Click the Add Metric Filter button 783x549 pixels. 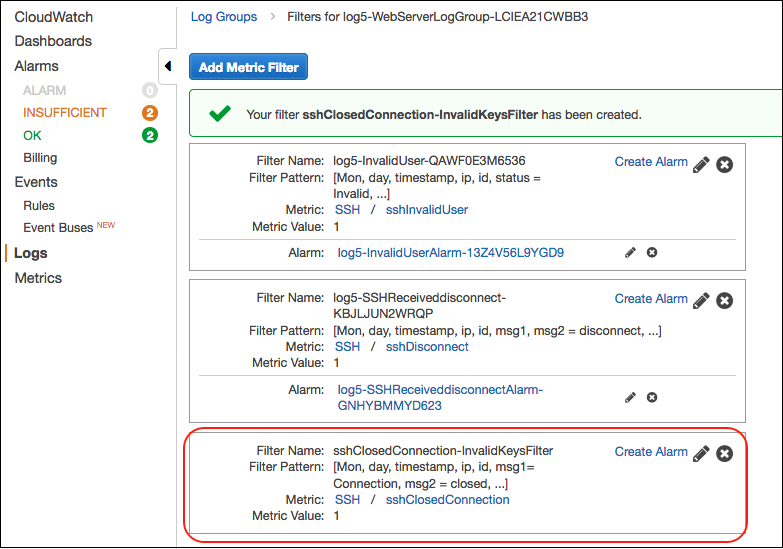(x=248, y=67)
